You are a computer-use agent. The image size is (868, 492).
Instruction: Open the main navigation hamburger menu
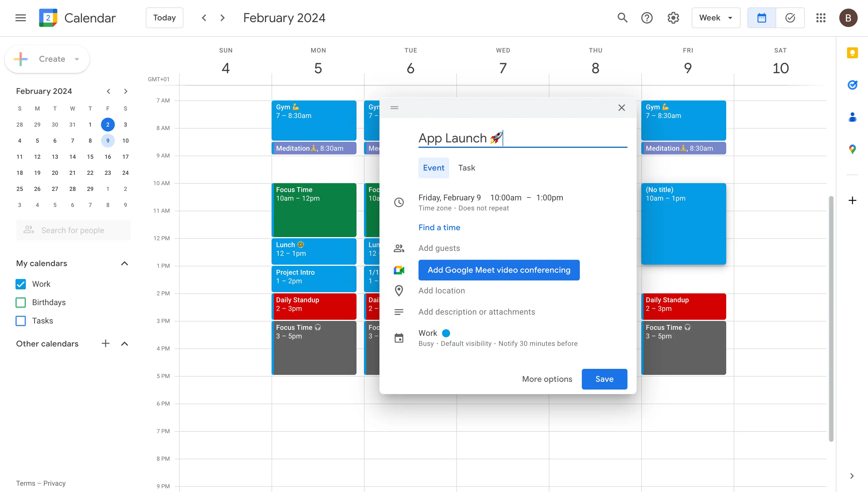[x=20, y=18]
